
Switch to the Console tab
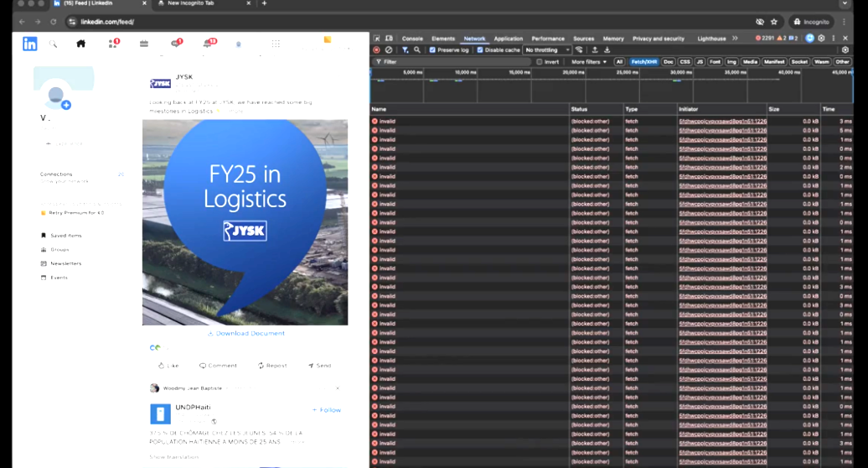tap(412, 39)
